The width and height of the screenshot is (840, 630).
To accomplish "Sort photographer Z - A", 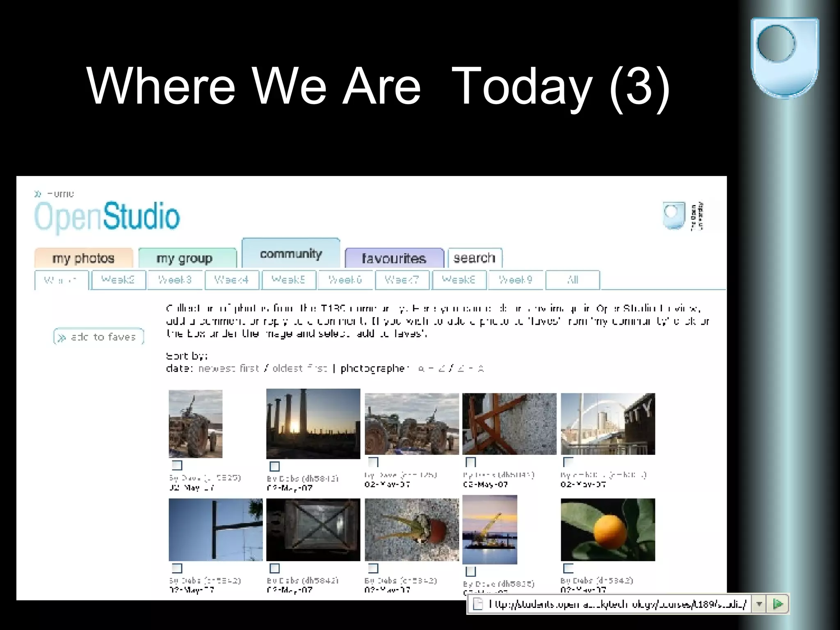I will (x=470, y=368).
